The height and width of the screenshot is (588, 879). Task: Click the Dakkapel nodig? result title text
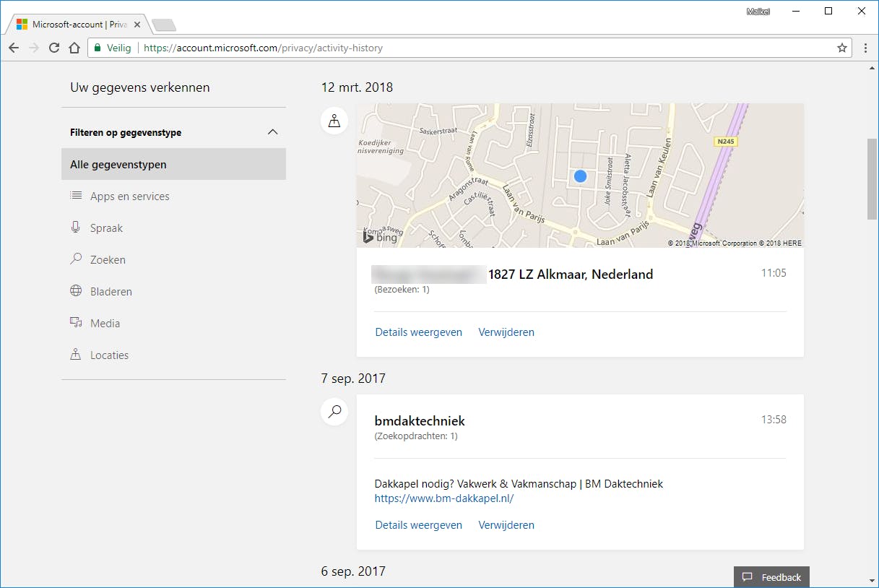(519, 484)
